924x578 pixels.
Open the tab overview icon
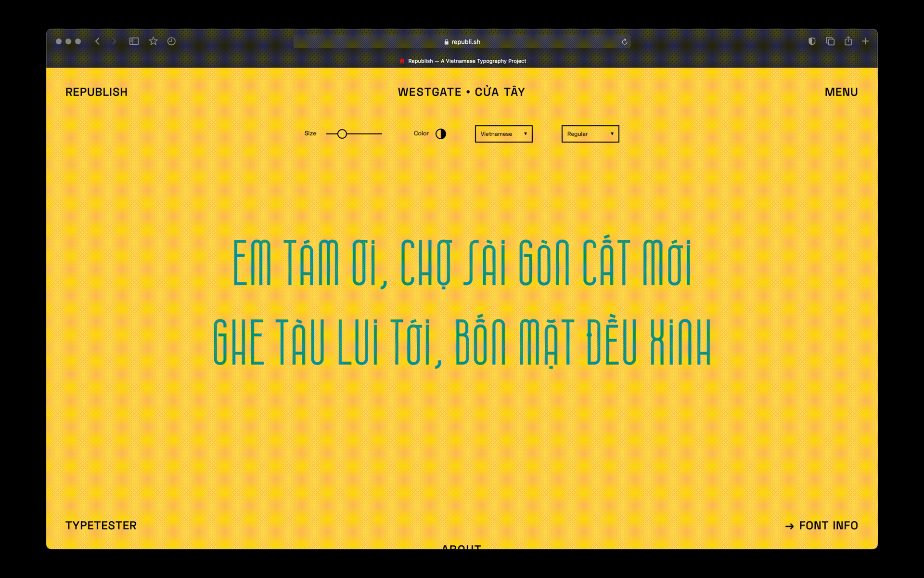[x=830, y=41]
